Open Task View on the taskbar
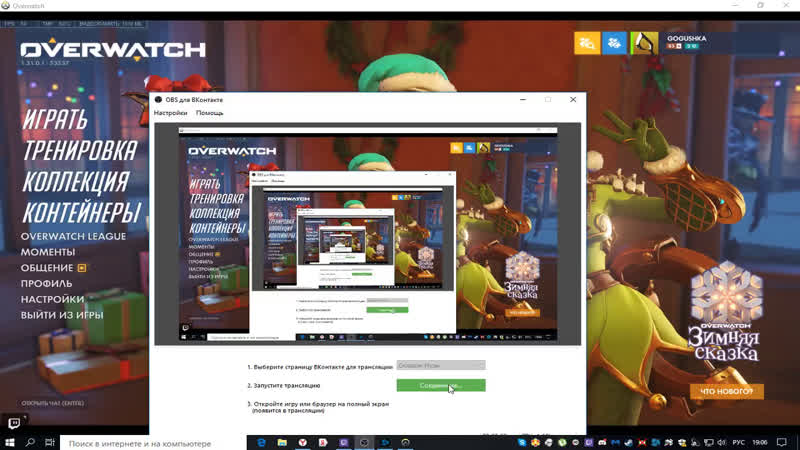Screen dimensions: 800x450 tap(49, 442)
